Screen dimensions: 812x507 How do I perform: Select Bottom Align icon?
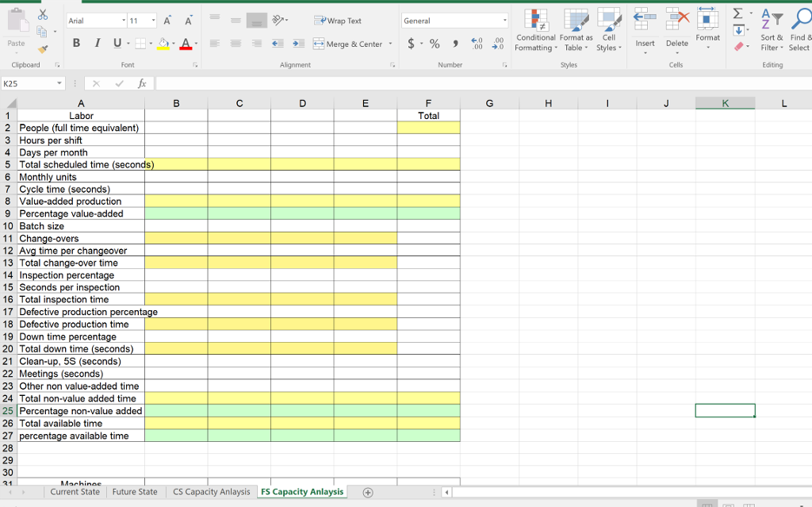coord(256,20)
